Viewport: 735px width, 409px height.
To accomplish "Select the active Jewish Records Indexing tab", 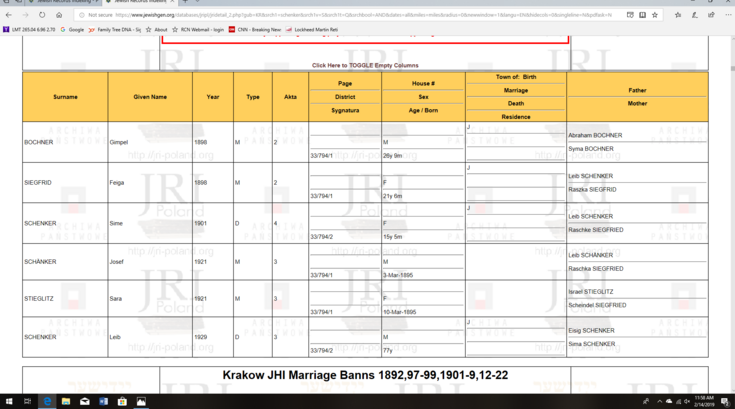I will coord(140,2).
